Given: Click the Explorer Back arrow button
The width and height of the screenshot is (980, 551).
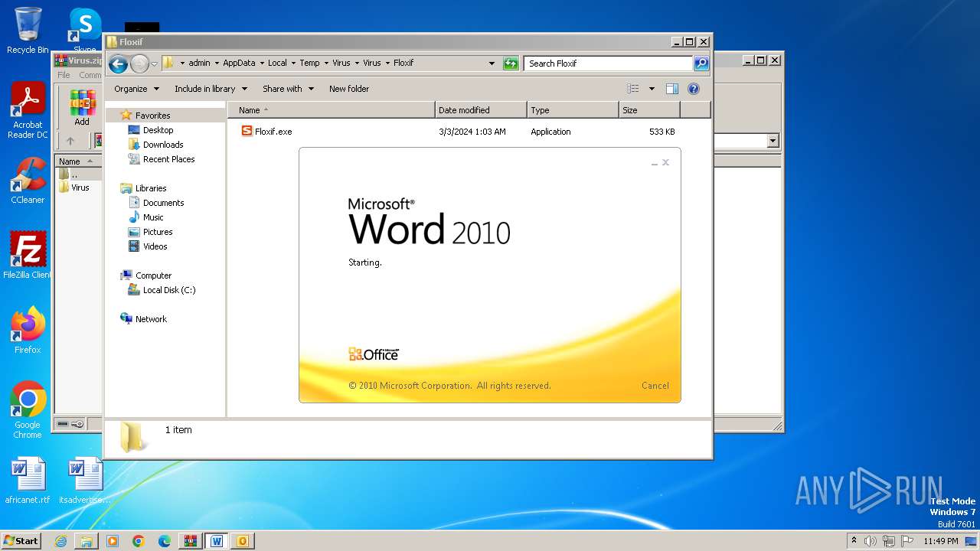Looking at the screenshot, I should [x=118, y=64].
